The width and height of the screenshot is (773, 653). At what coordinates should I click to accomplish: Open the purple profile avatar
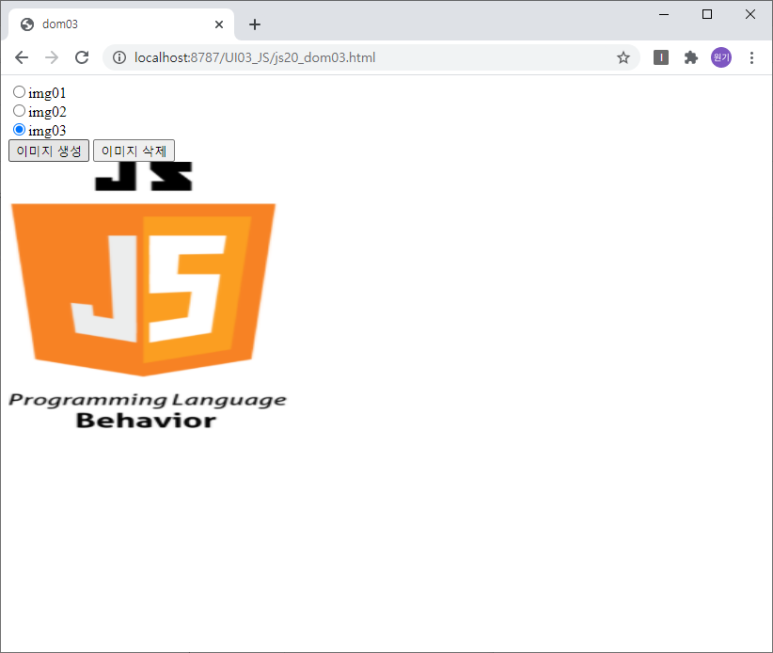[x=721, y=58]
